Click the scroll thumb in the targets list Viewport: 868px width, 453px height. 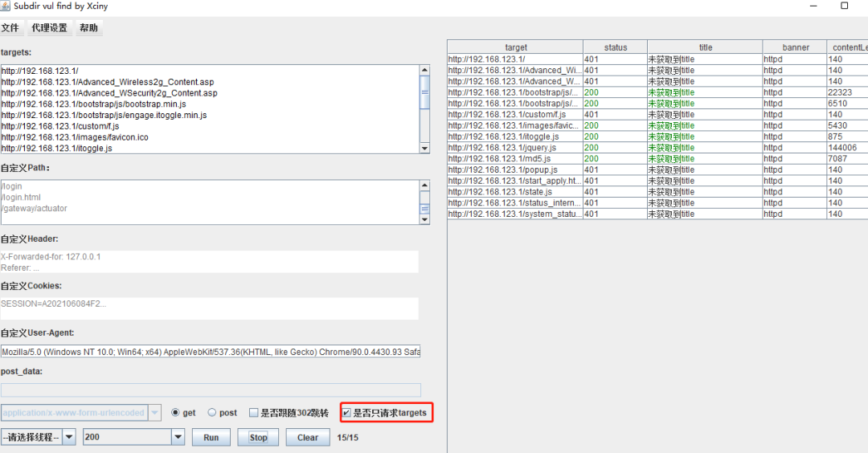(x=424, y=92)
